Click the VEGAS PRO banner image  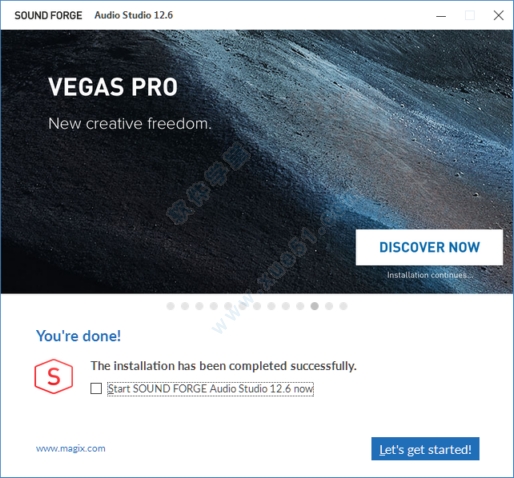pyautogui.click(x=257, y=162)
